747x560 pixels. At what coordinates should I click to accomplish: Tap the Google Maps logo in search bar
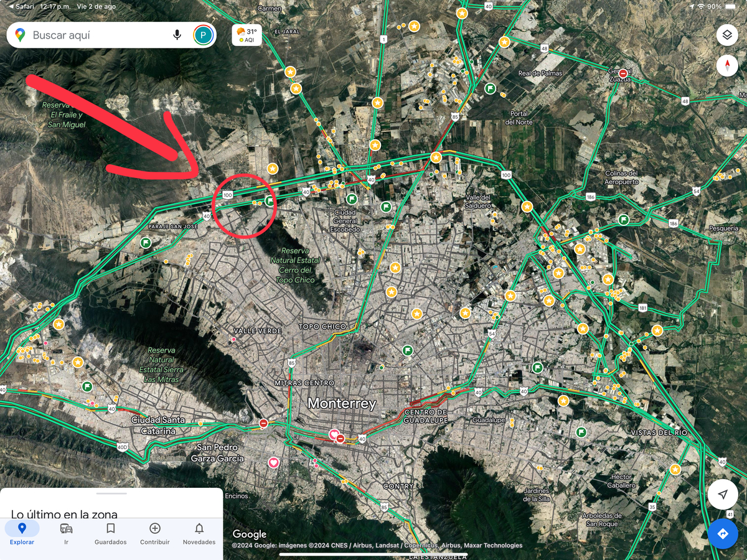[x=20, y=35]
